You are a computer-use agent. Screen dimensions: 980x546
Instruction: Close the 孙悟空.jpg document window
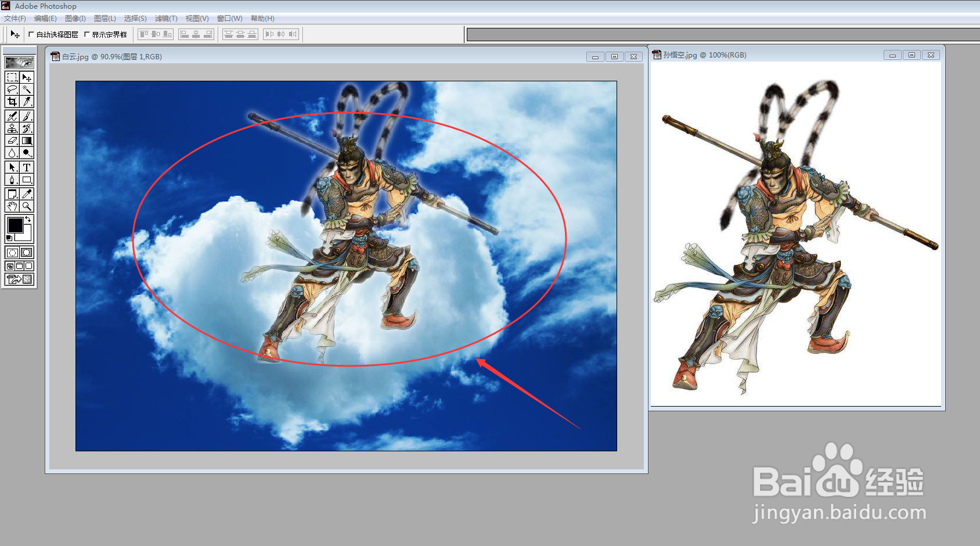(x=931, y=55)
